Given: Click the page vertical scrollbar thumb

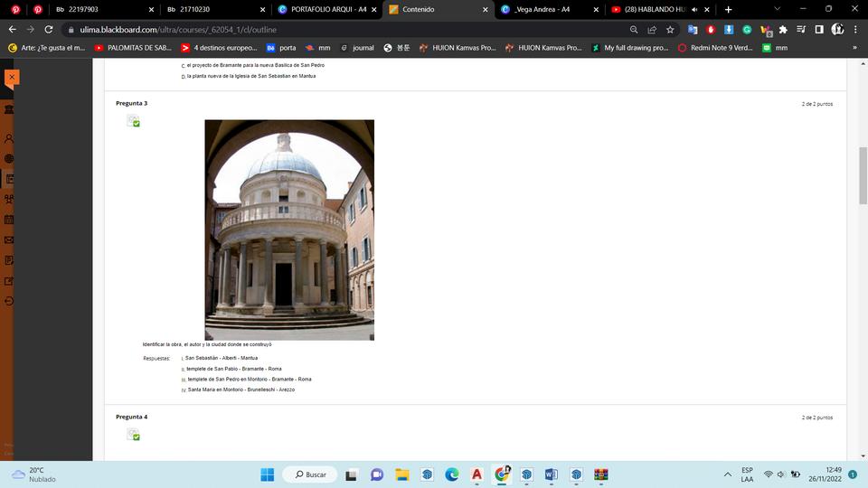Looking at the screenshot, I should (x=863, y=175).
